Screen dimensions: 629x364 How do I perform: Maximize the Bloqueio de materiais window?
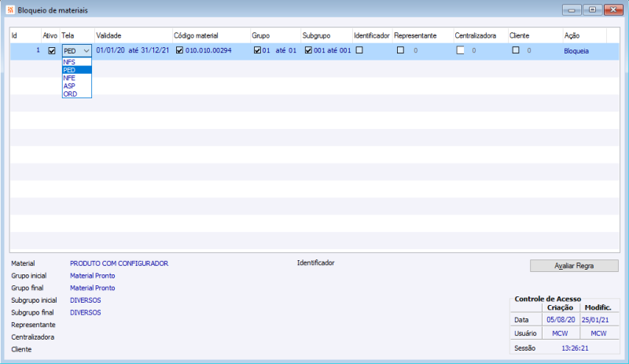(x=593, y=9)
